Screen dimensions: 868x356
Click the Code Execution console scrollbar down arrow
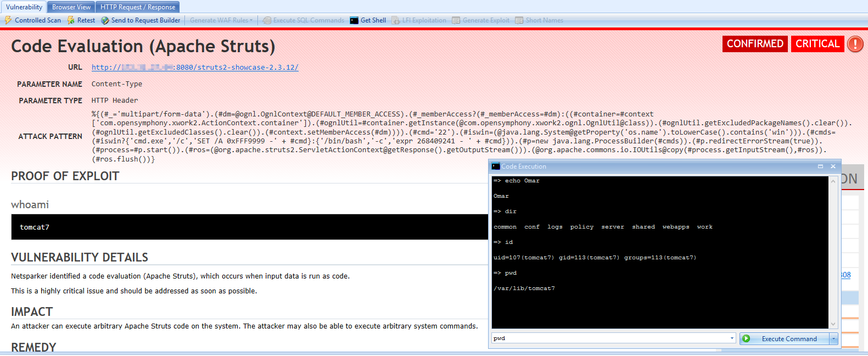pos(833,325)
